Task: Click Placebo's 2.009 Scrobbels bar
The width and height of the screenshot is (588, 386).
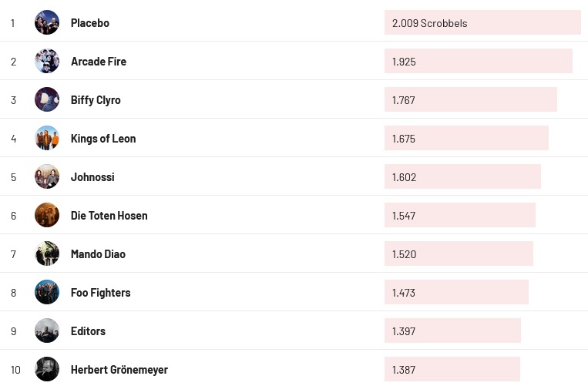Action: (482, 22)
